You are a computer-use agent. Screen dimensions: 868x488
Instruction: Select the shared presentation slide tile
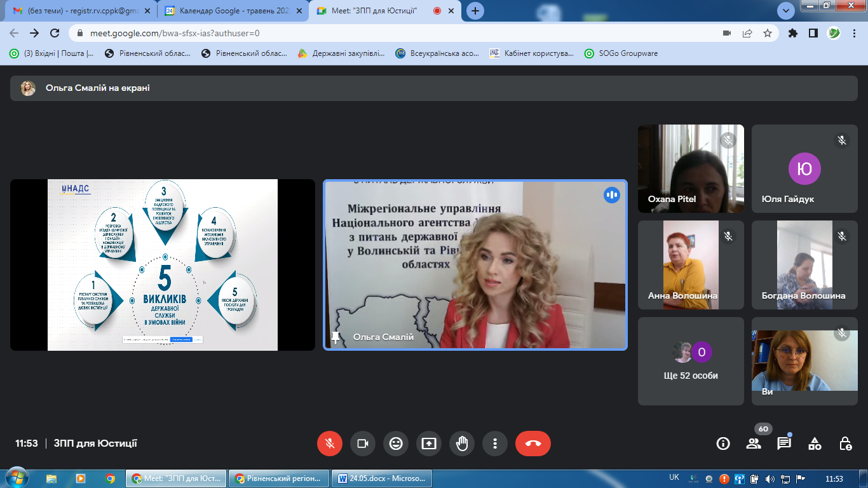point(163,265)
